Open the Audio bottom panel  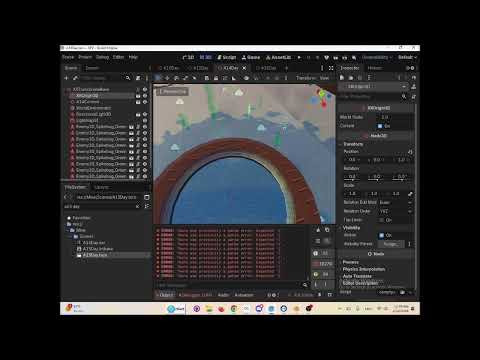(x=223, y=295)
